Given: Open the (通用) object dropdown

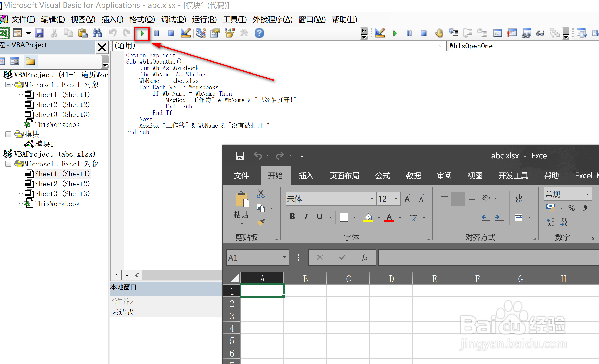Looking at the screenshot, I should 441,46.
